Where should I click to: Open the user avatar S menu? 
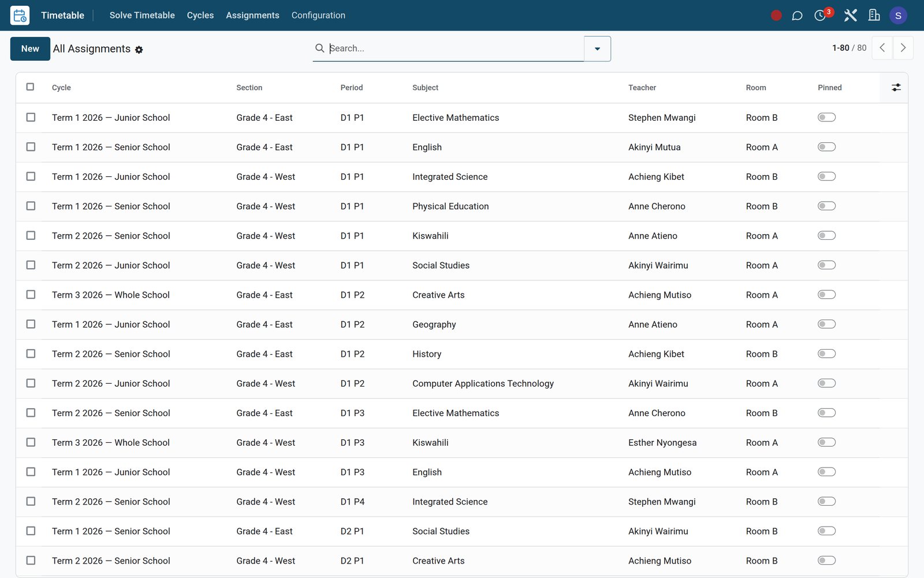click(x=898, y=16)
